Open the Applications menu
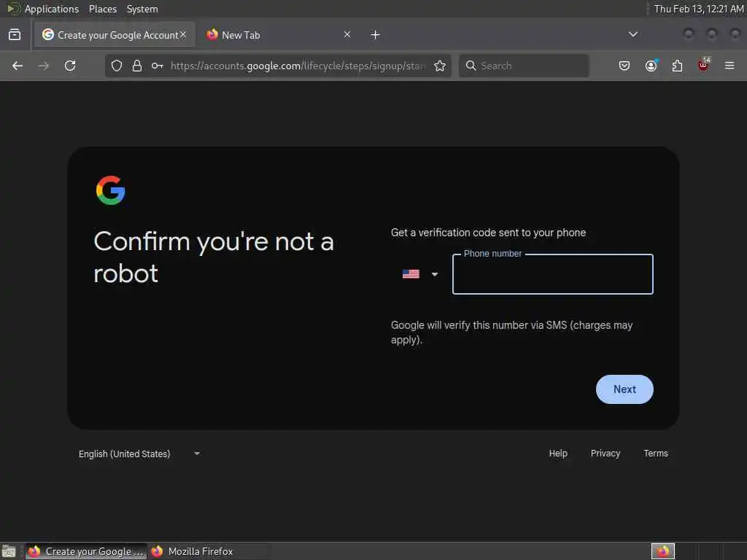Viewport: 747px width, 560px height. (52, 9)
